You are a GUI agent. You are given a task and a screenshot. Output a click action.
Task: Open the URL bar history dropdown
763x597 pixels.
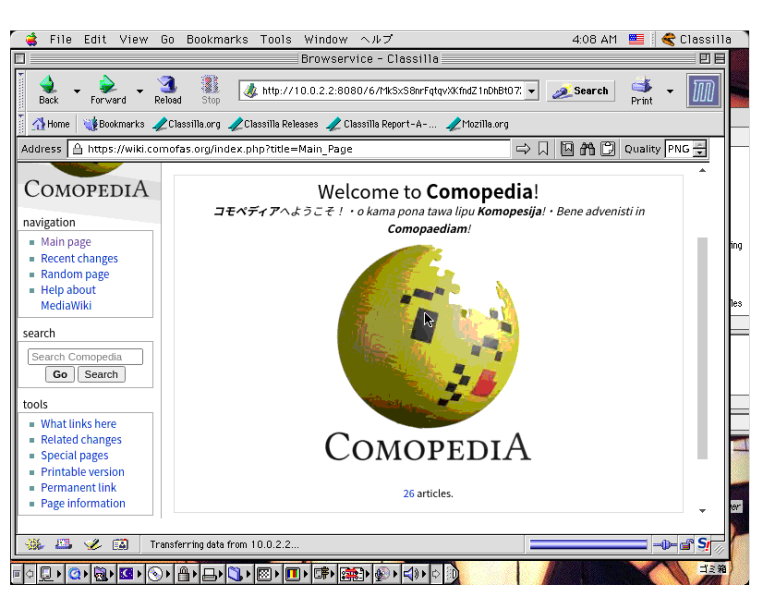click(532, 91)
